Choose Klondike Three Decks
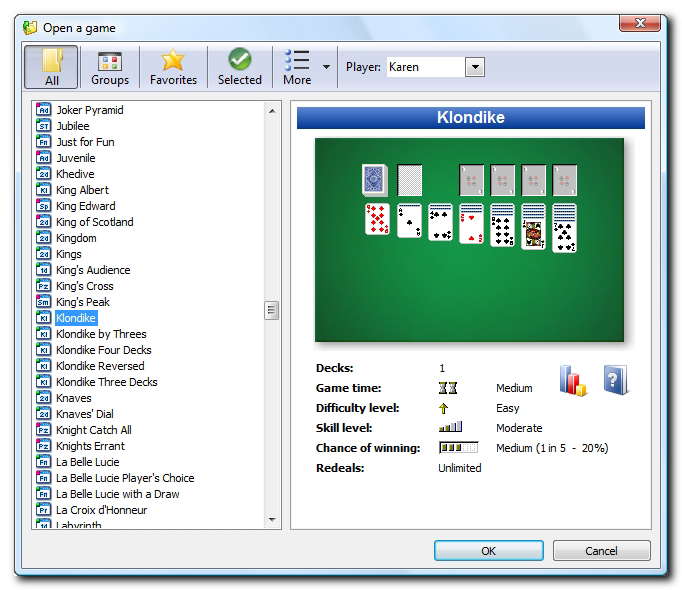682x590 pixels. (x=107, y=382)
